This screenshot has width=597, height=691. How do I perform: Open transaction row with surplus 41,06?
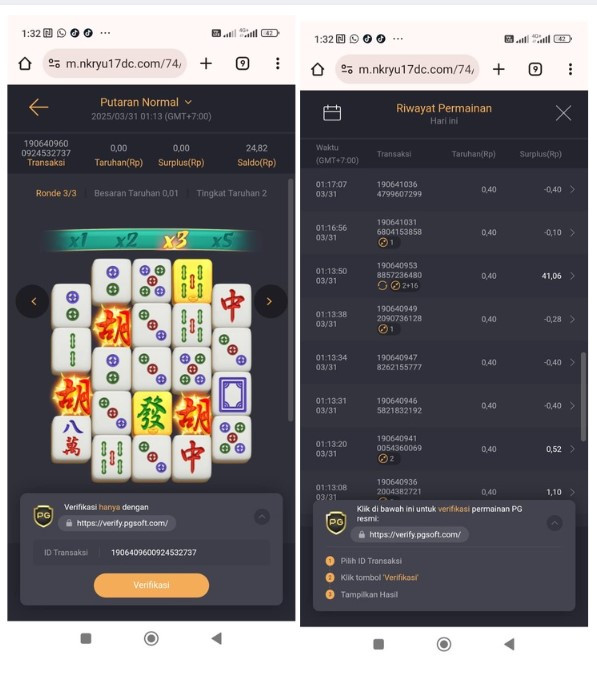coord(444,276)
